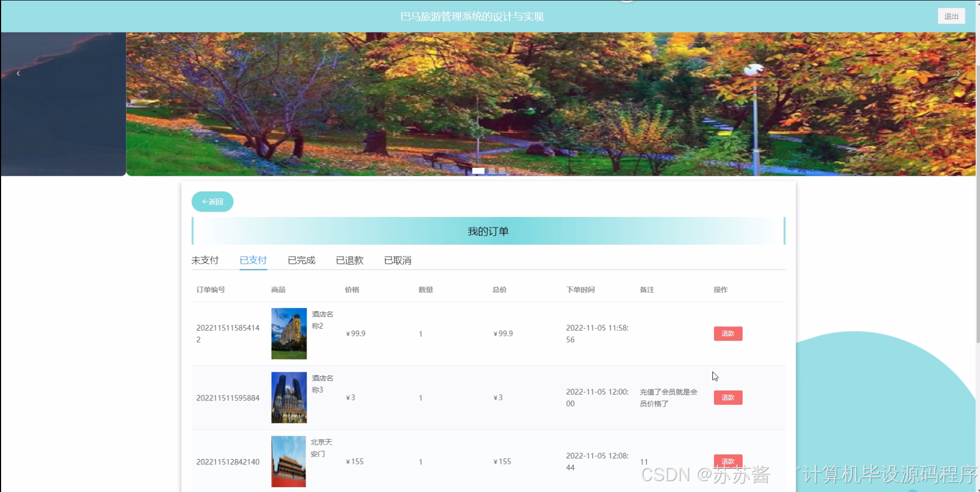
Task: Click the ¥99.9 total price cell
Action: (503, 333)
